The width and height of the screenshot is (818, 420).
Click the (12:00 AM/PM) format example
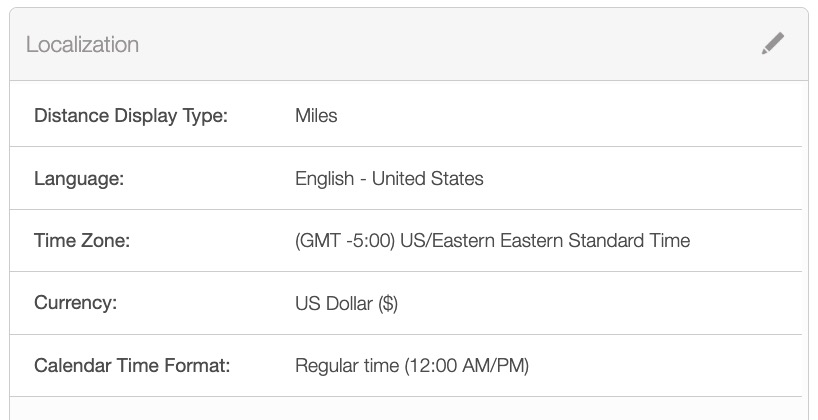click(x=466, y=366)
